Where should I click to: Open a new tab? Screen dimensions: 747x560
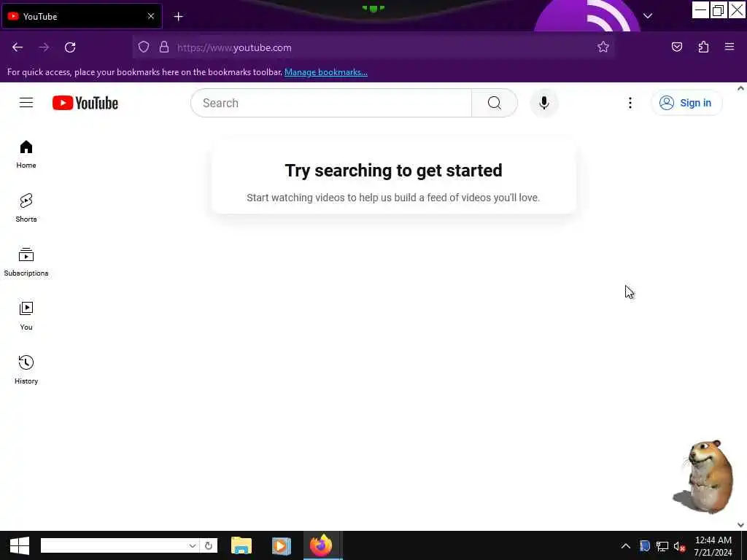click(x=179, y=17)
